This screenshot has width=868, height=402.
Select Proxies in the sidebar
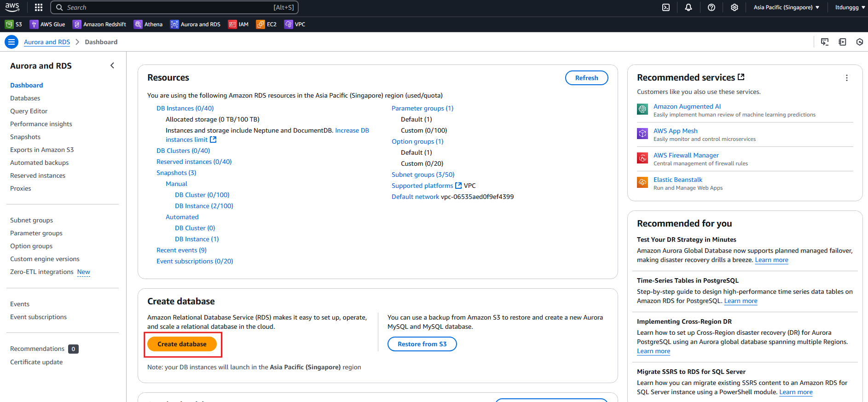coord(21,188)
